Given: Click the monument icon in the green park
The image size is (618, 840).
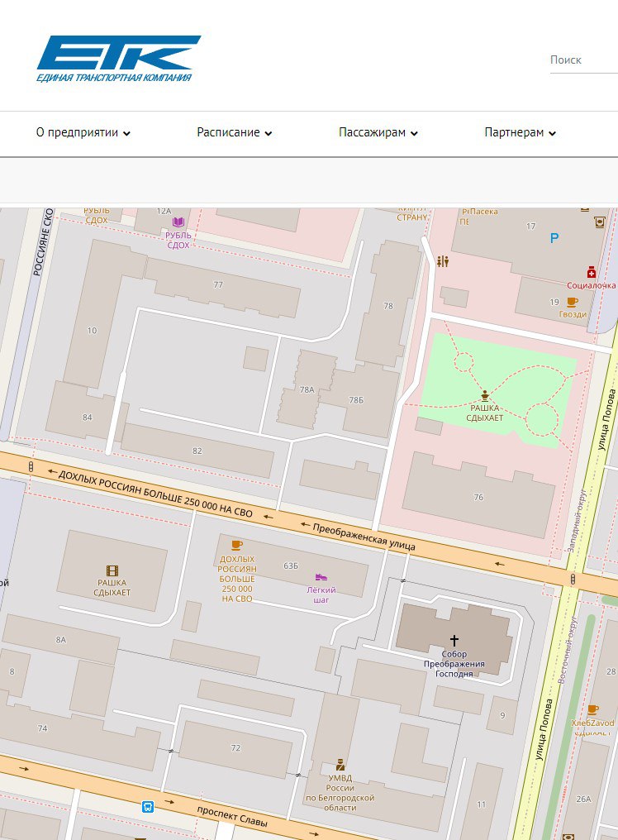Looking at the screenshot, I should [x=485, y=394].
